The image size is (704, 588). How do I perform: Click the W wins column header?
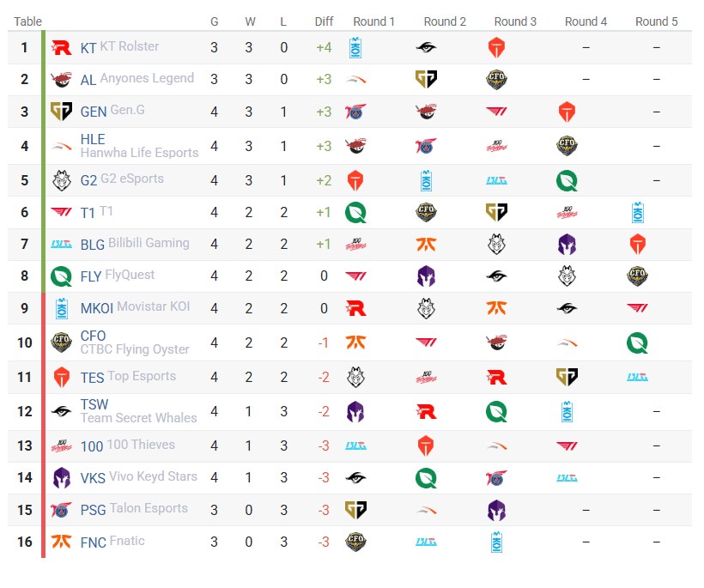click(249, 21)
